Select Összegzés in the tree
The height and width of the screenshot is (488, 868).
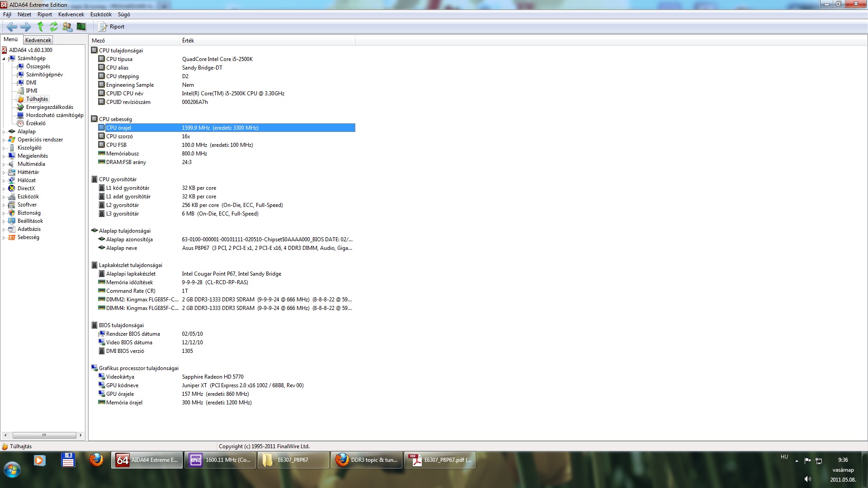[38, 66]
